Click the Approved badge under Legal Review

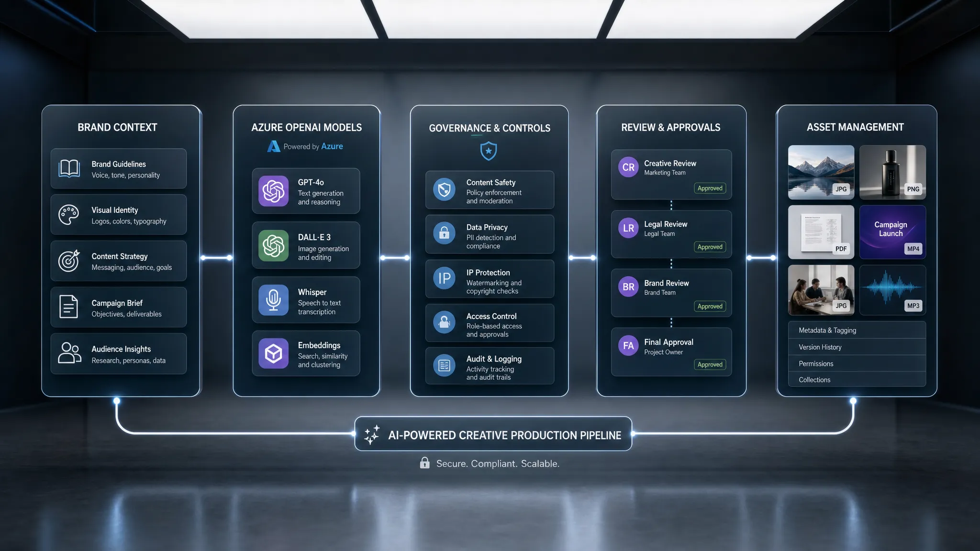[710, 247]
